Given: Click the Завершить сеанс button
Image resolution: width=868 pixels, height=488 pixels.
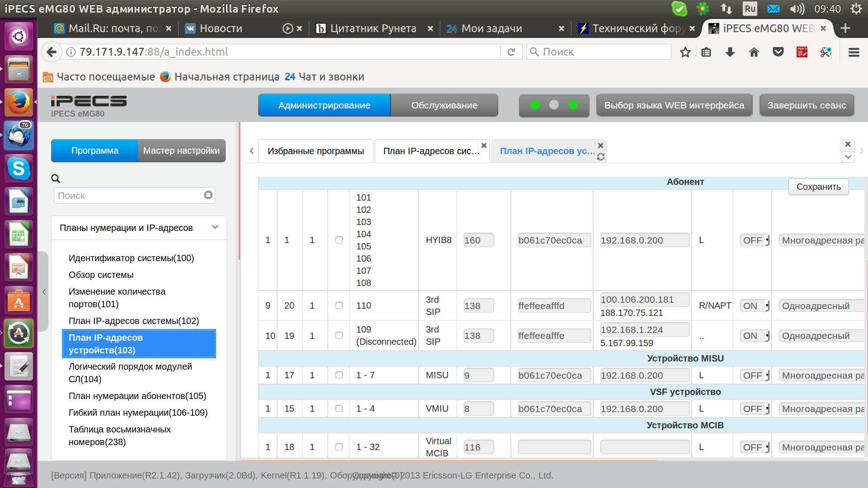Looking at the screenshot, I should 807,105.
